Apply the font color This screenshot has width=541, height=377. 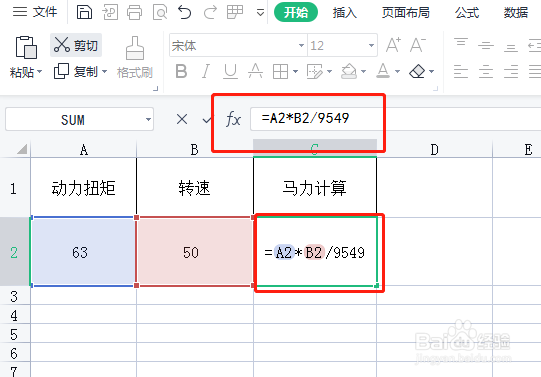(x=383, y=71)
